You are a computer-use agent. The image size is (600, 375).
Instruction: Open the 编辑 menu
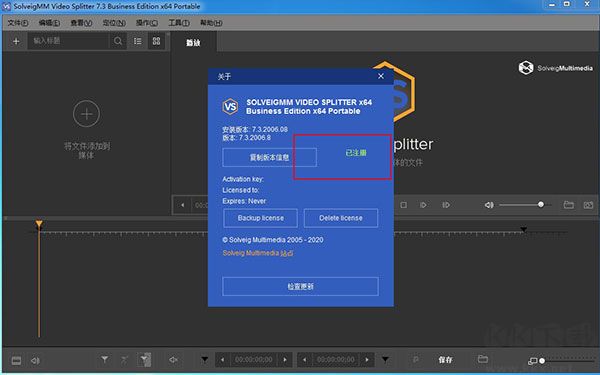pyautogui.click(x=49, y=23)
